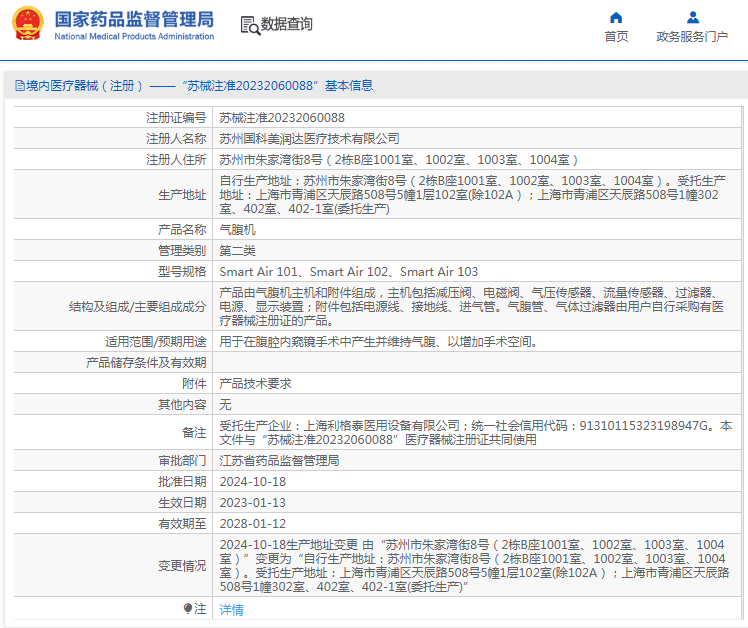
Task: Click the 审批部门 label
Action: (x=182, y=461)
